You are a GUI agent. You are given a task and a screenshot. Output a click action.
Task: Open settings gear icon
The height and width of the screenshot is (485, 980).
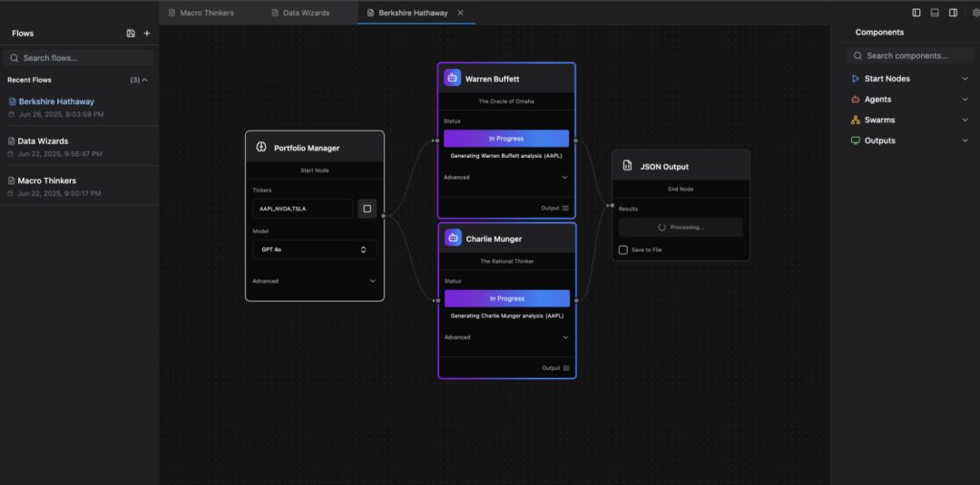click(975, 13)
